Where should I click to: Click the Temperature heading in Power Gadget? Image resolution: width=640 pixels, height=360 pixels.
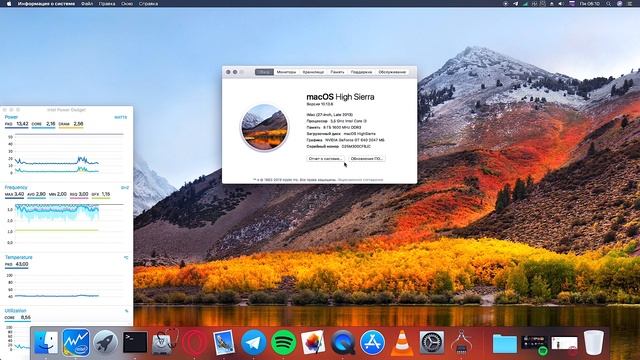(x=18, y=257)
